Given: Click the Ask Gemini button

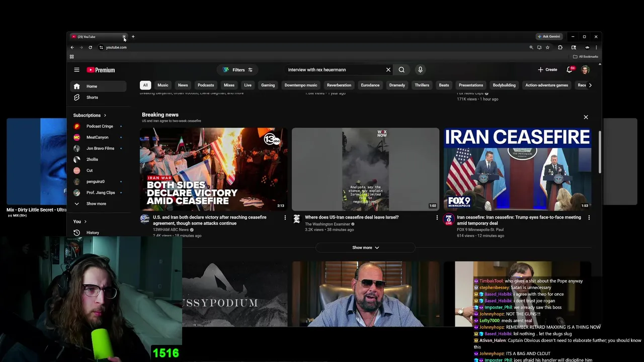Looking at the screenshot, I should (x=549, y=37).
